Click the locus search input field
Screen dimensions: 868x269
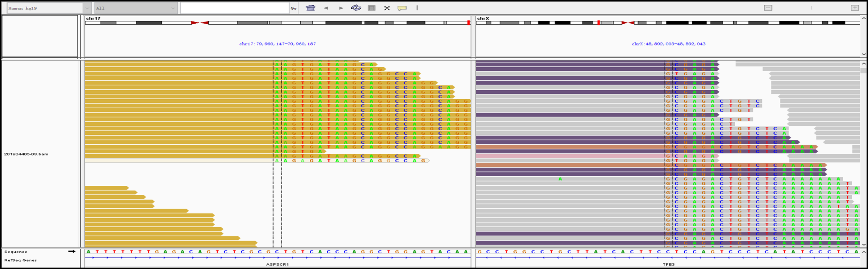tap(234, 8)
